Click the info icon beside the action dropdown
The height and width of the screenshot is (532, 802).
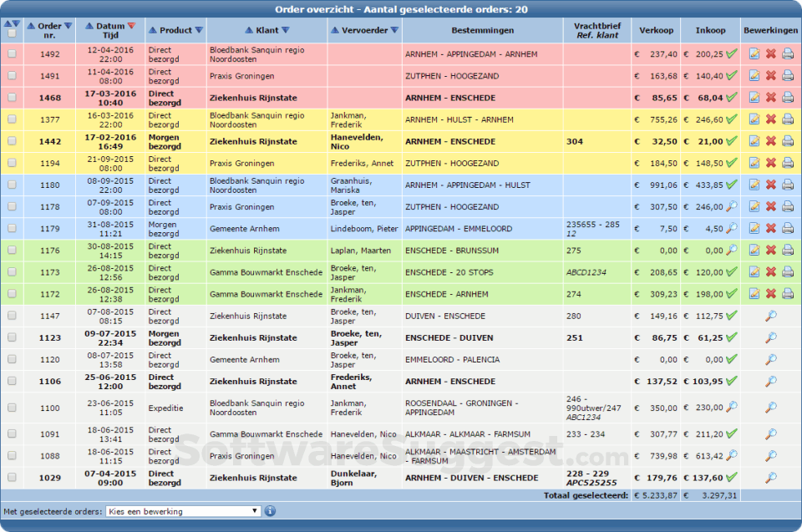271,511
